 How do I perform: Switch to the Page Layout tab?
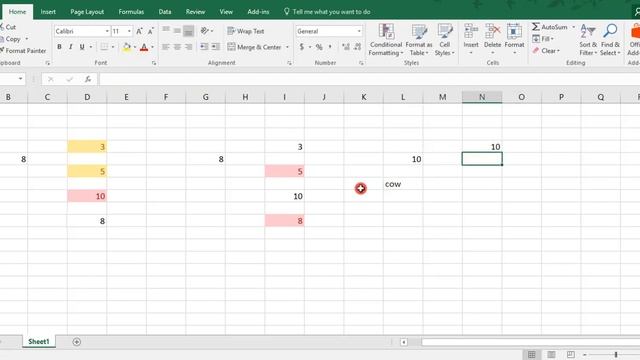click(x=87, y=12)
